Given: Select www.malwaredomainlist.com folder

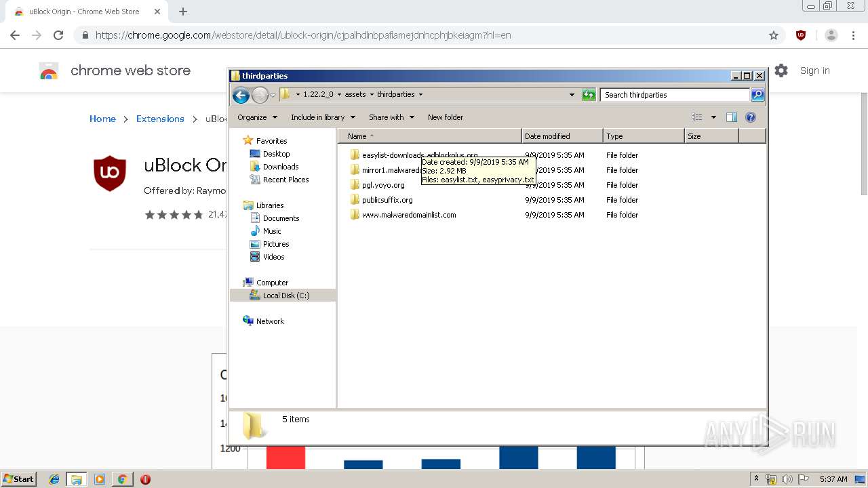Looking at the screenshot, I should pyautogui.click(x=409, y=215).
